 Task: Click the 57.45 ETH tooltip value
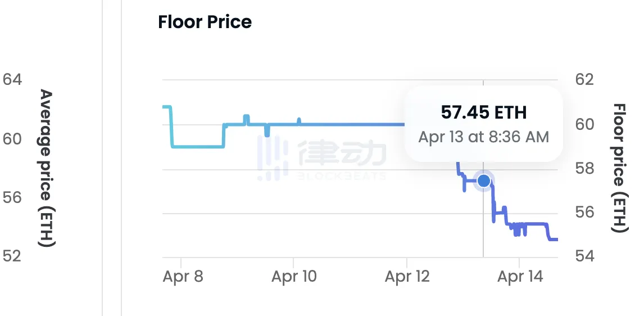click(483, 112)
